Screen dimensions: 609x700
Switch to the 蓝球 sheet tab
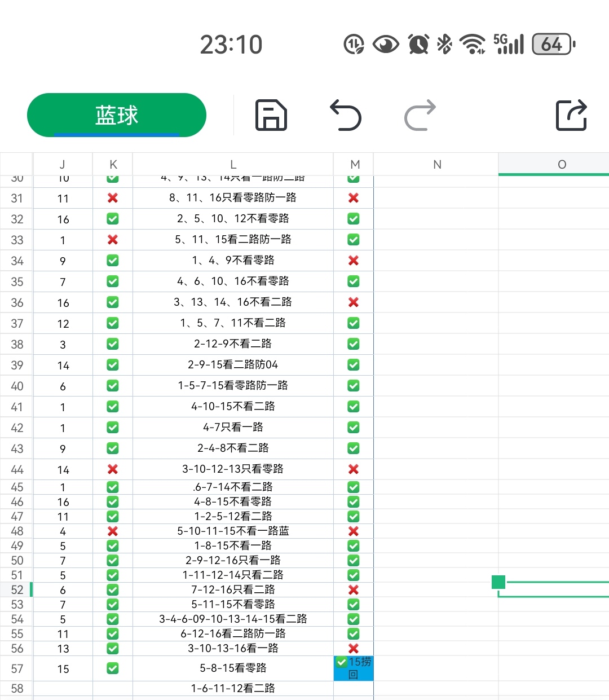click(116, 115)
